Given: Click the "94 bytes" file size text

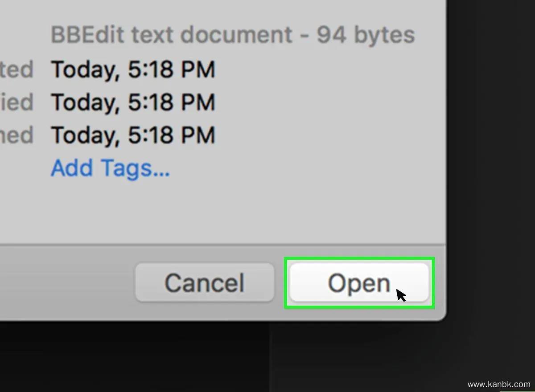Looking at the screenshot, I should click(366, 35).
